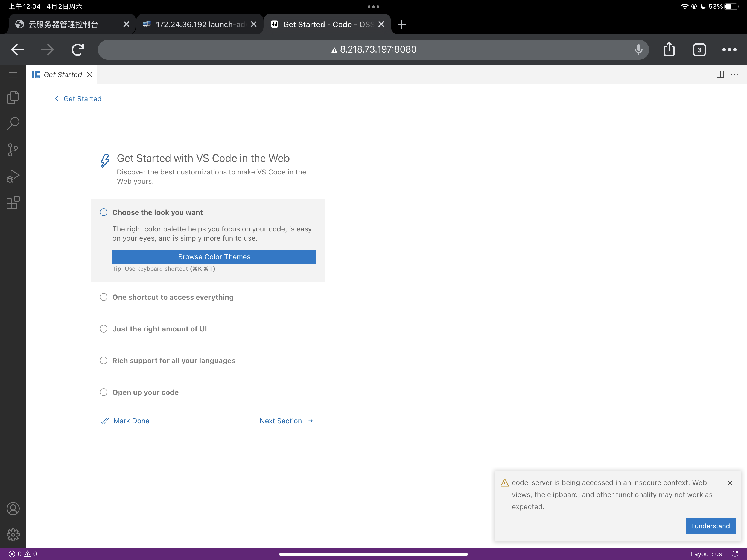Reload the current page
Image resolution: width=747 pixels, height=560 pixels.
tap(77, 50)
